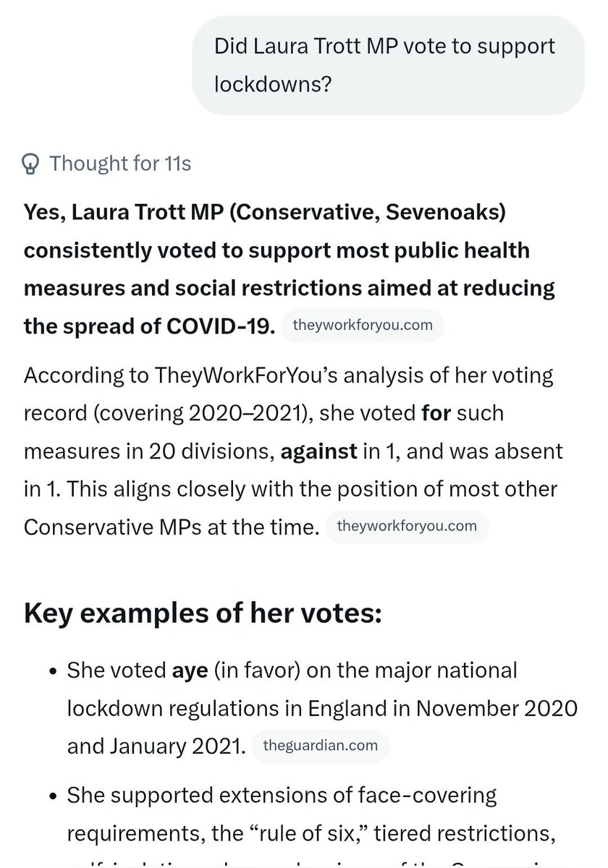Screen dimensions: 608x868
Task: Click the bold word "for" in the paragraph
Action: (x=436, y=414)
